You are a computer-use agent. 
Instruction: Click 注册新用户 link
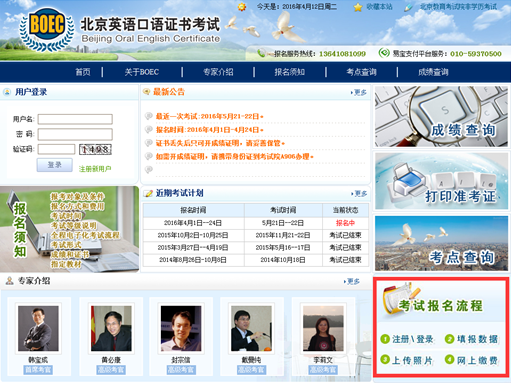coord(95,169)
